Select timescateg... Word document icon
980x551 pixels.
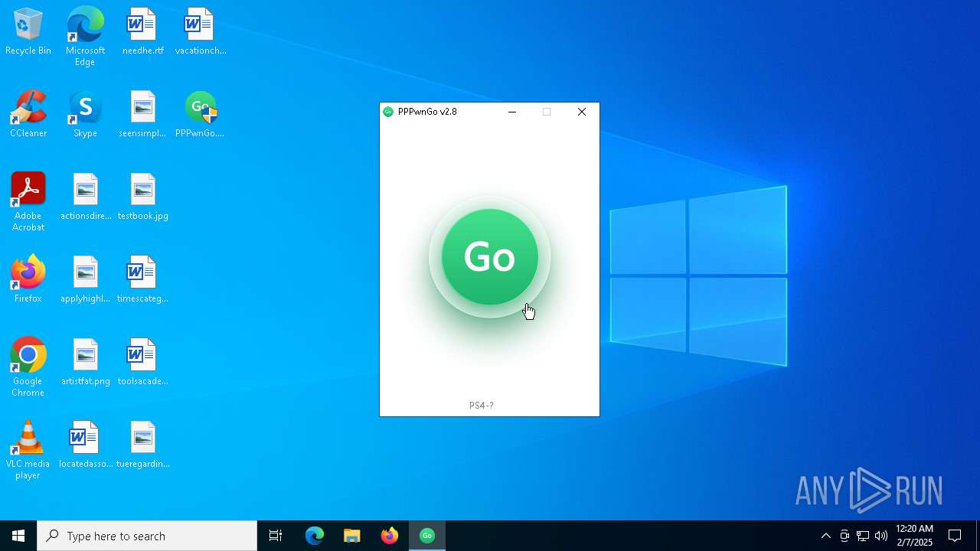143,280
